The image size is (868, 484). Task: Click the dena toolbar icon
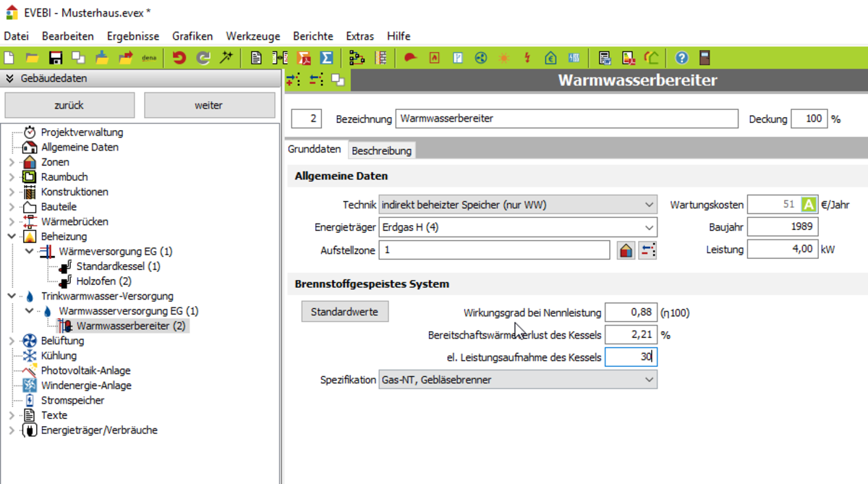149,58
